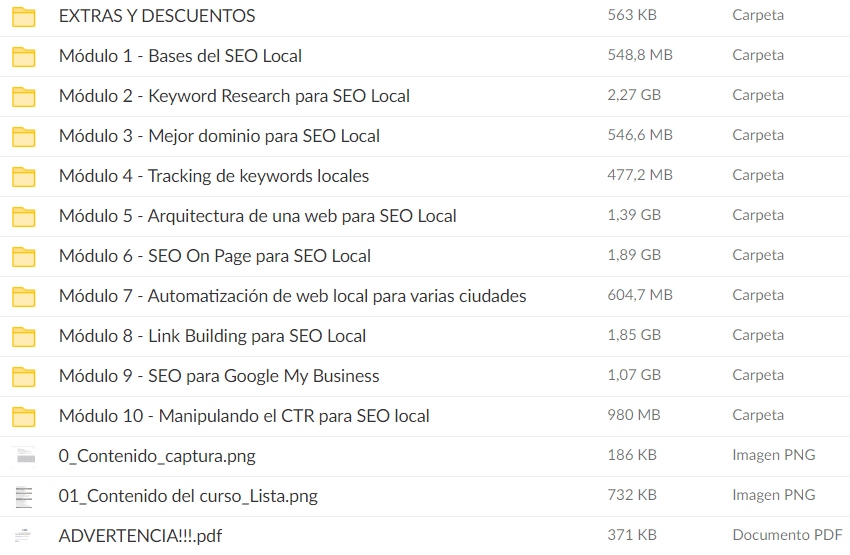Click the folder icon beside Módulo 1
Viewport: 850px width, 555px height.
click(24, 56)
